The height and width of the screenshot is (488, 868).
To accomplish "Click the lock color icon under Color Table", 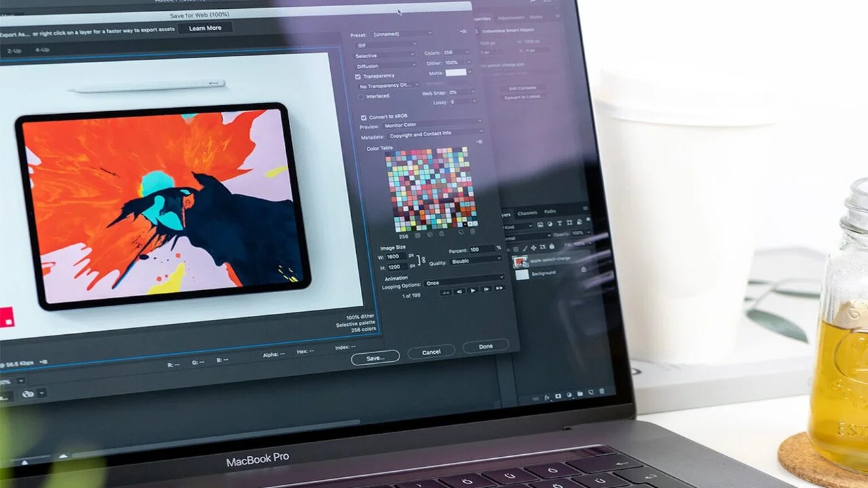I will coord(441,233).
